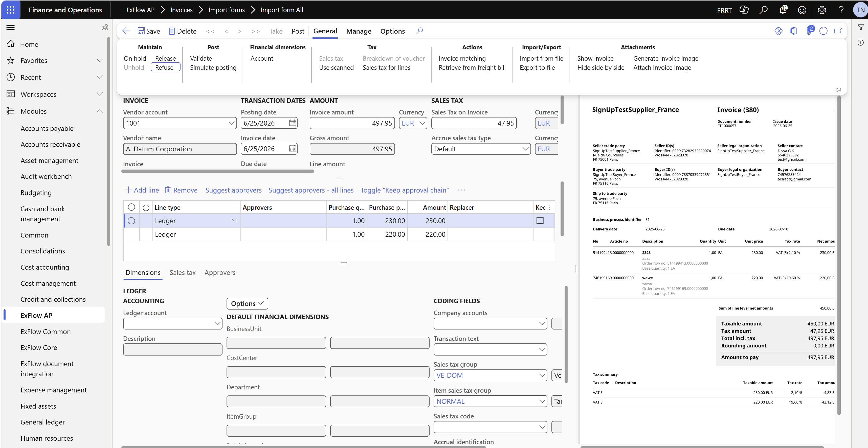Image resolution: width=868 pixels, height=448 pixels.
Task: Open the Sales tax tab
Action: tap(182, 272)
